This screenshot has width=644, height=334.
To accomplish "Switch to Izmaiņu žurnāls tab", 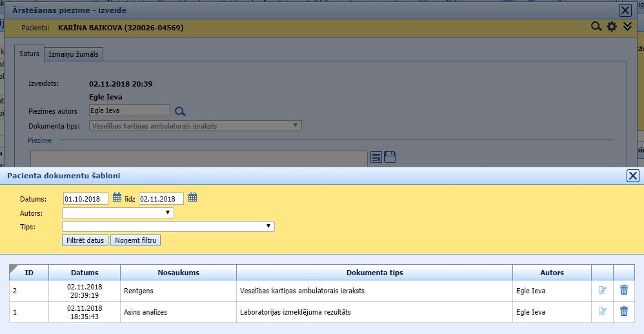I will (74, 55).
